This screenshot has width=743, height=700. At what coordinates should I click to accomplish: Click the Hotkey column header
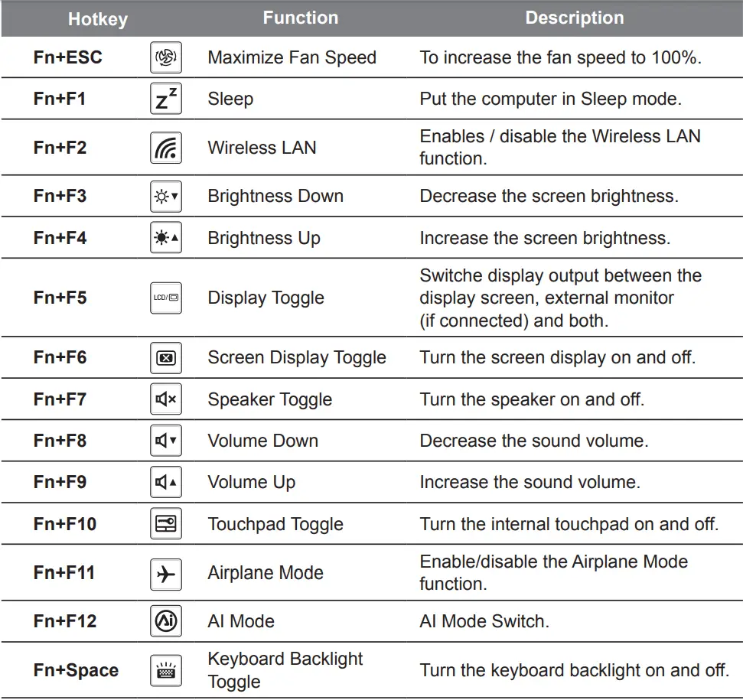point(97,19)
